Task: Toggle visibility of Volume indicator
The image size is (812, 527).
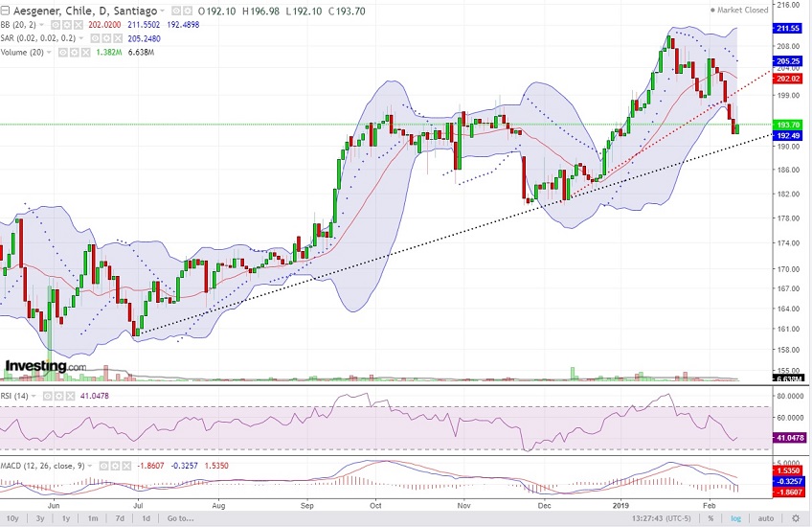Action: pyautogui.click(x=63, y=53)
